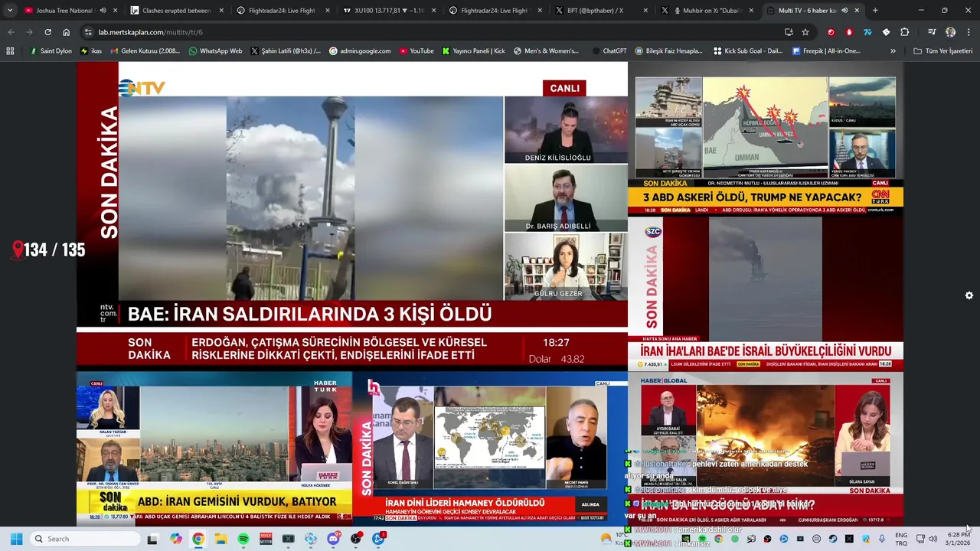Open the admin.google.com bookmark
The image size is (980, 551).
[360, 51]
